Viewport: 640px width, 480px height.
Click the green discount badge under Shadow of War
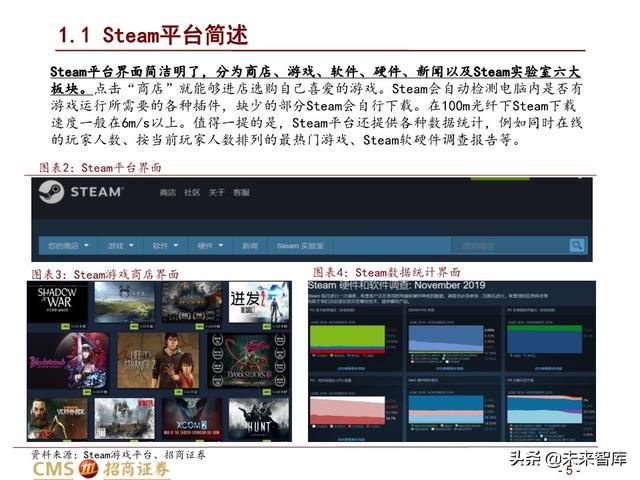tap(65, 327)
